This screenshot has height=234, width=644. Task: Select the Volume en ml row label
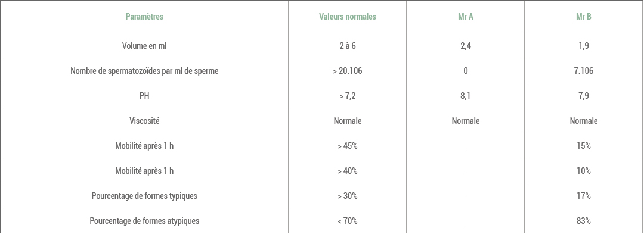144,46
